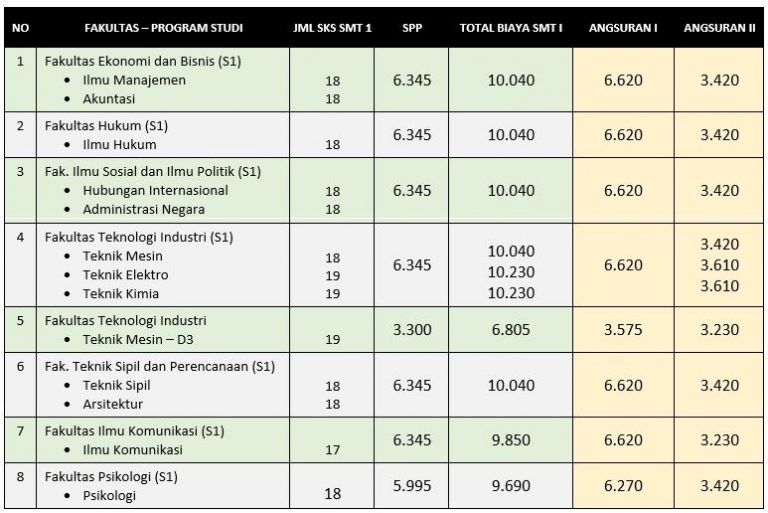Image resolution: width=768 pixels, height=513 pixels.
Task: Select the Teknik Elektro program entry
Action: (125, 274)
